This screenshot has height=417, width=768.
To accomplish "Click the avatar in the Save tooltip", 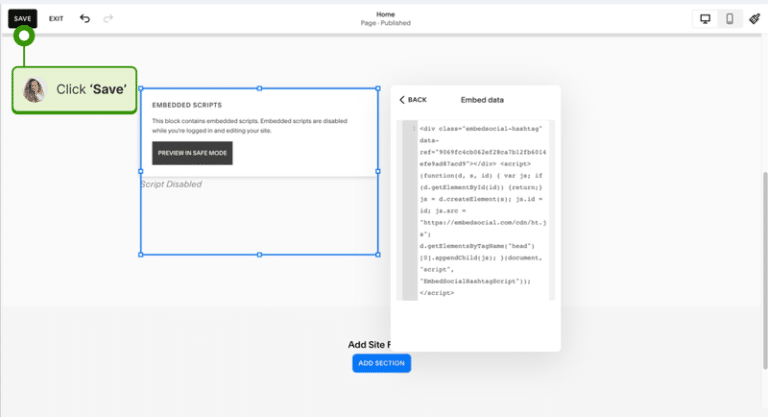I will click(35, 89).
